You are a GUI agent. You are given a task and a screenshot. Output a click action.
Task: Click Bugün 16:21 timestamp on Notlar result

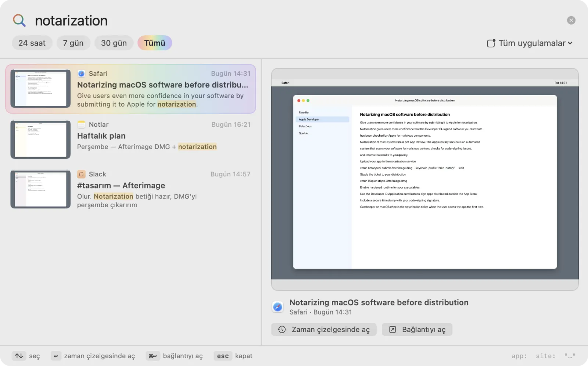[231, 125]
